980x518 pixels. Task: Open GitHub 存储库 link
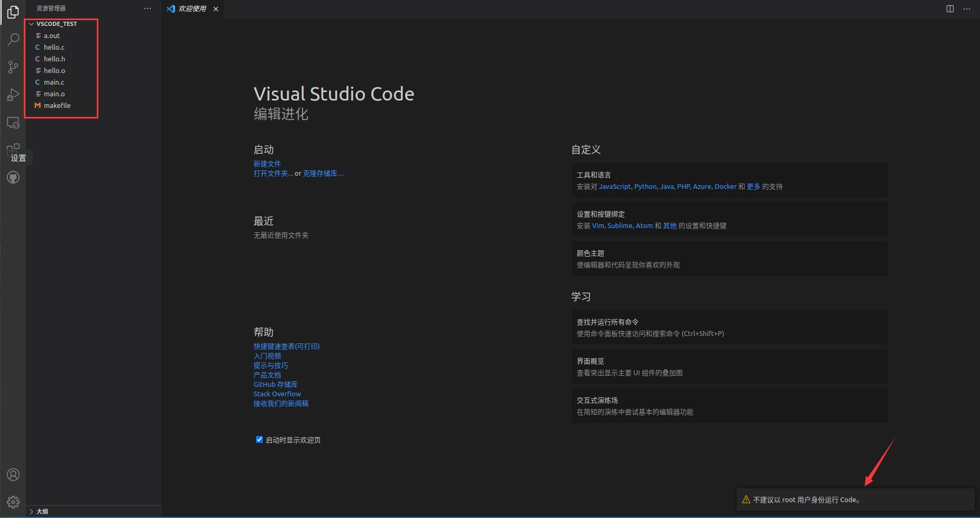coord(276,385)
